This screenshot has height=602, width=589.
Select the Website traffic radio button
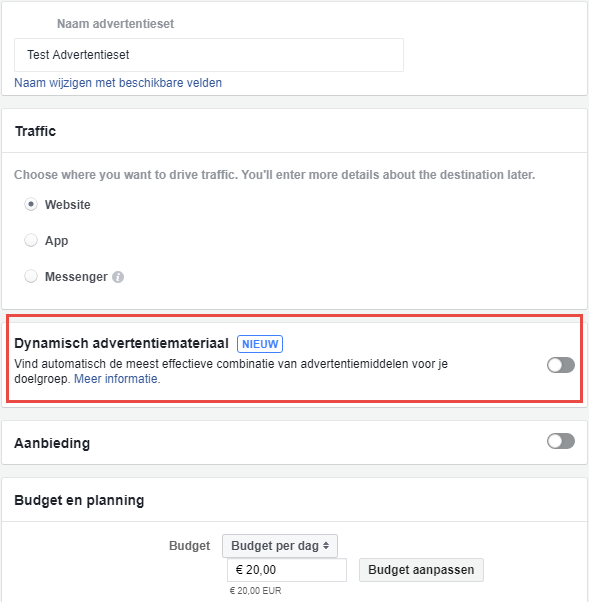click(x=31, y=204)
